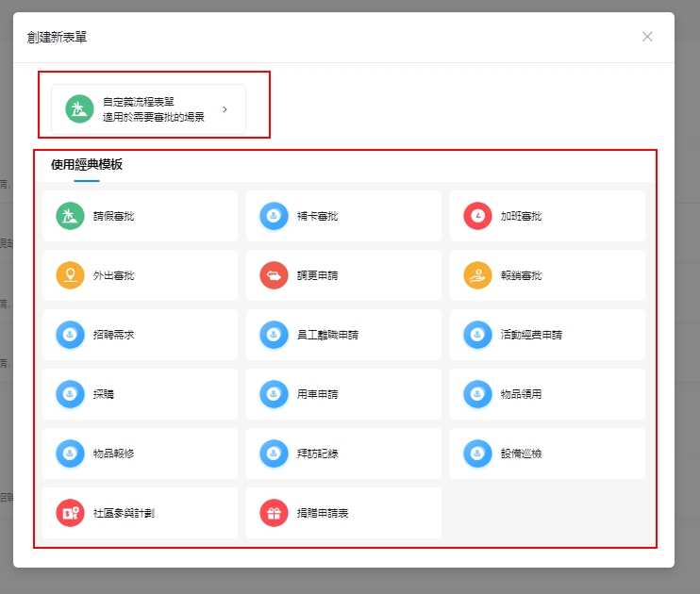Pick the 用車申請 template
Screen dimensions: 700x594
tap(343, 394)
